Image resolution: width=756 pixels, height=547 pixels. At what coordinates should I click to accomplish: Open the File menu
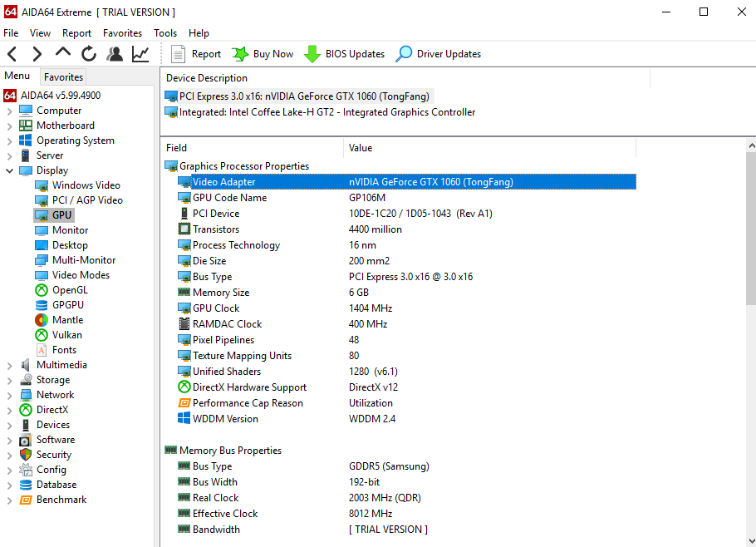tap(11, 32)
